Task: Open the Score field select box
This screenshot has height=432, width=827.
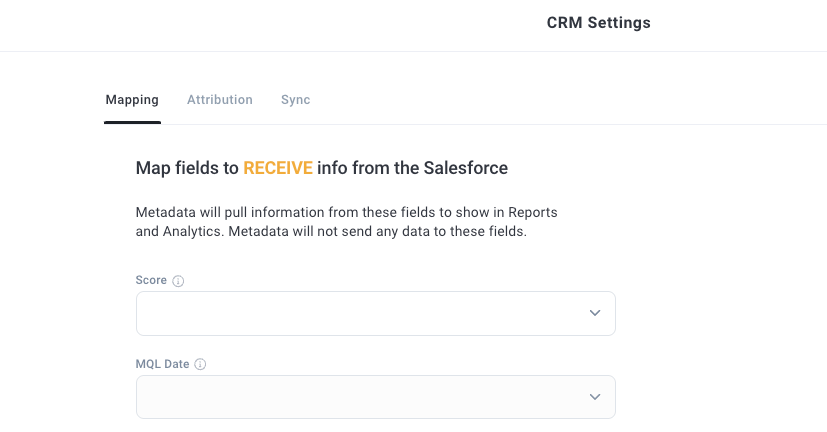Action: click(x=376, y=313)
